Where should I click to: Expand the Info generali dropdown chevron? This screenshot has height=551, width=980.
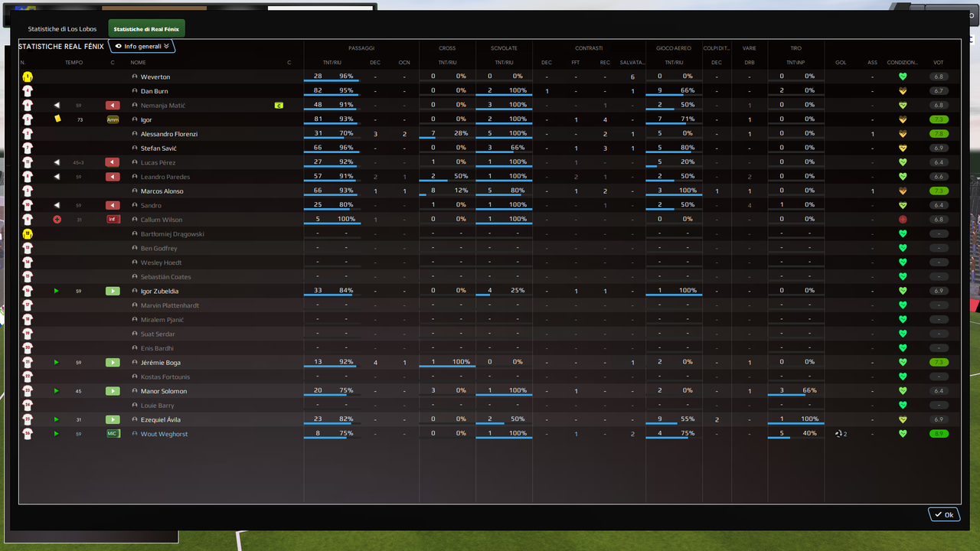(173, 46)
